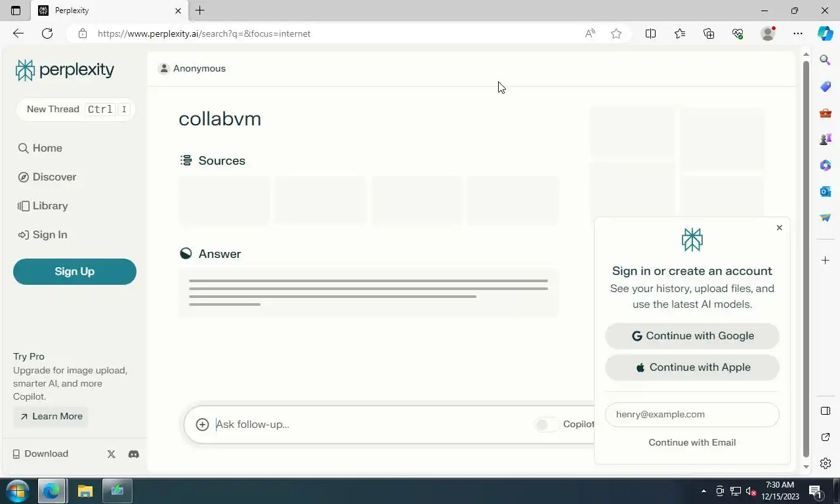
Task: Open Edge sidebar Drop paper-plane icon
Action: pyautogui.click(x=826, y=218)
